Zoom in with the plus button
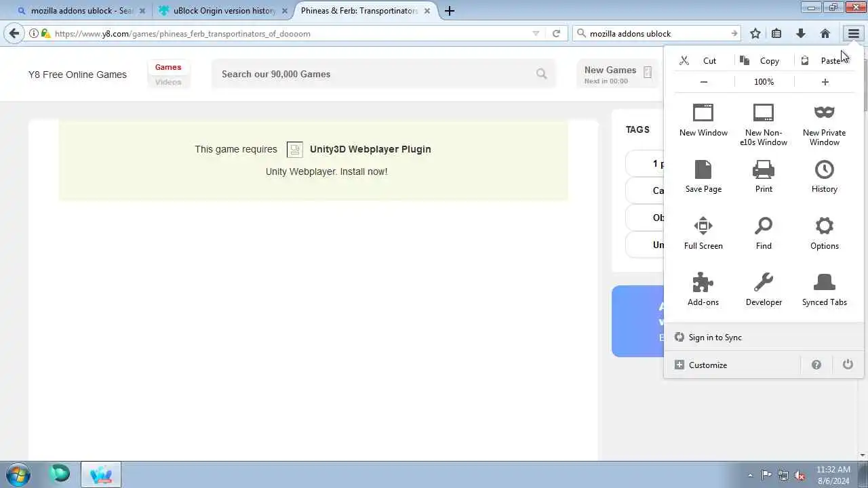 click(825, 82)
